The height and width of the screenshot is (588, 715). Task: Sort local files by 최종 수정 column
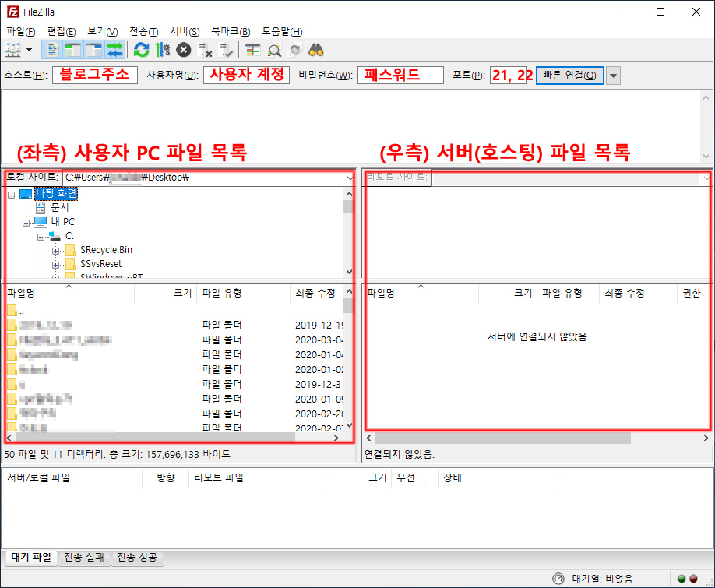[x=317, y=293]
